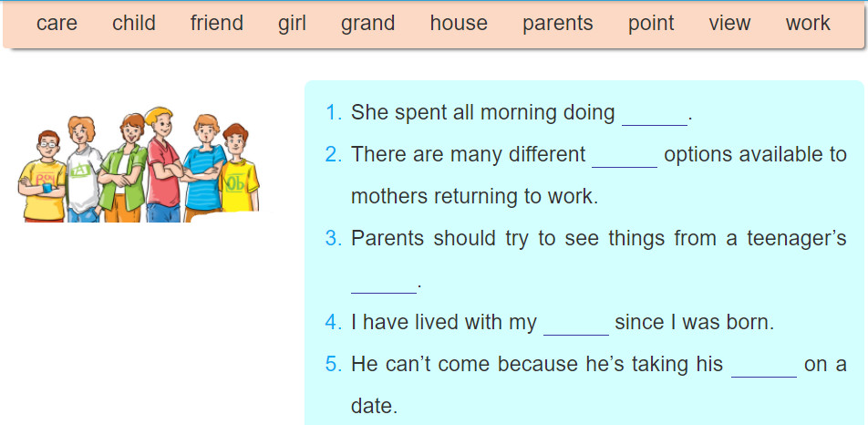Click the number 1 beside first sentence

(334, 113)
